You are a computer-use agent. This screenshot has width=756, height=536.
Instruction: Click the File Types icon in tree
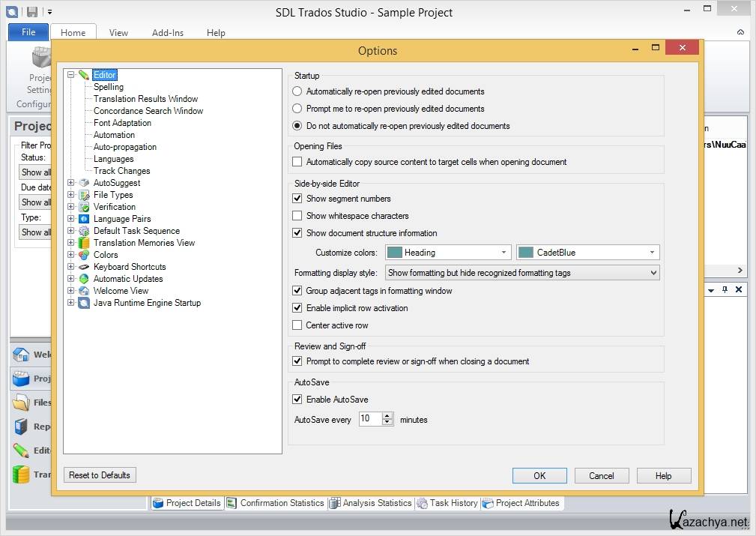(x=84, y=195)
